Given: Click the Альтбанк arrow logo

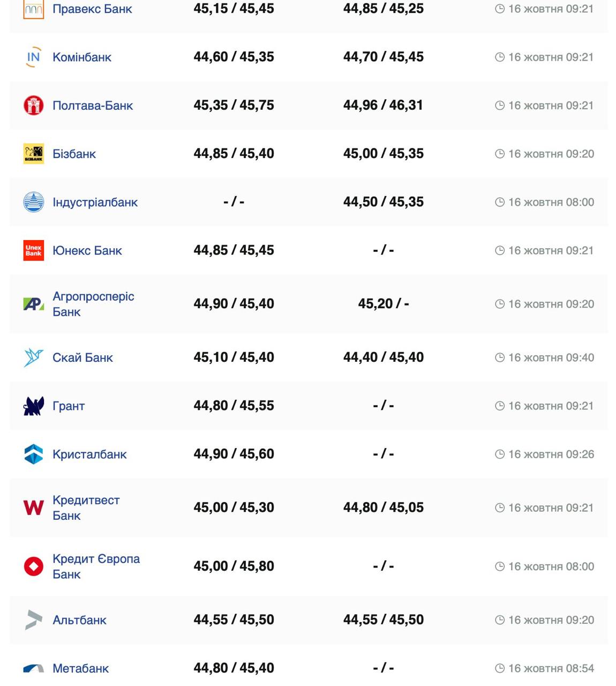Looking at the screenshot, I should click(33, 620).
